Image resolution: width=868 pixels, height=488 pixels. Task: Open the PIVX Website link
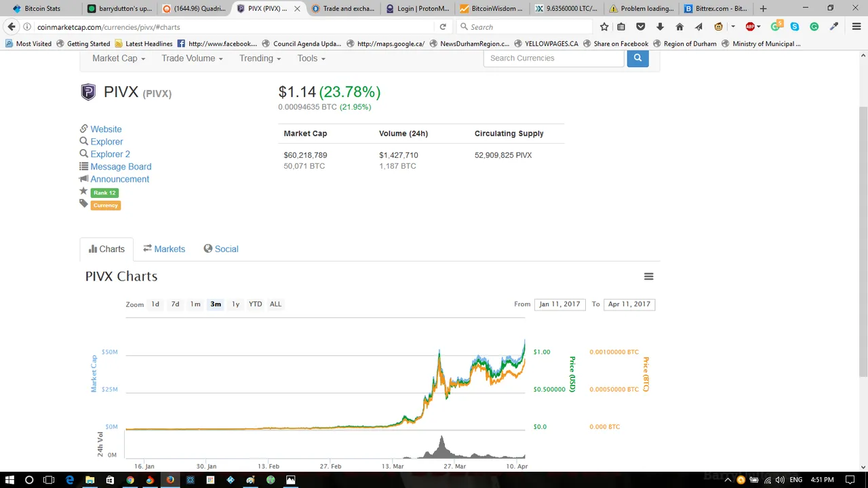coord(106,129)
